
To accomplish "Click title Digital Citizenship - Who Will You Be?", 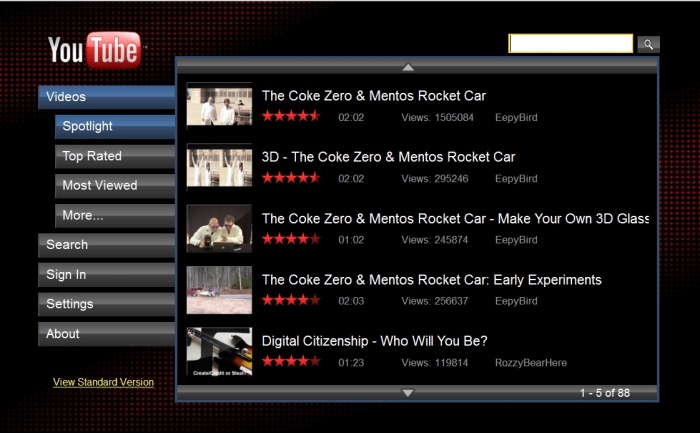I will point(375,341).
